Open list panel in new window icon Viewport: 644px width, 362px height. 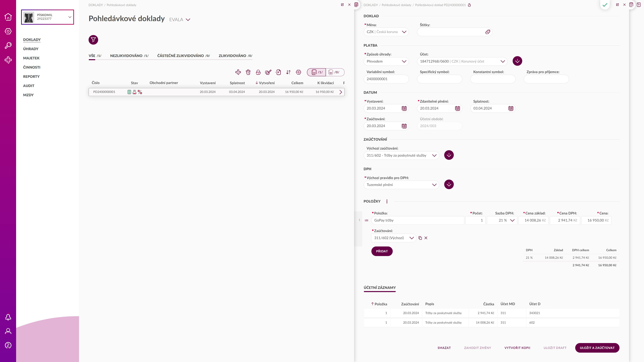click(x=342, y=5)
